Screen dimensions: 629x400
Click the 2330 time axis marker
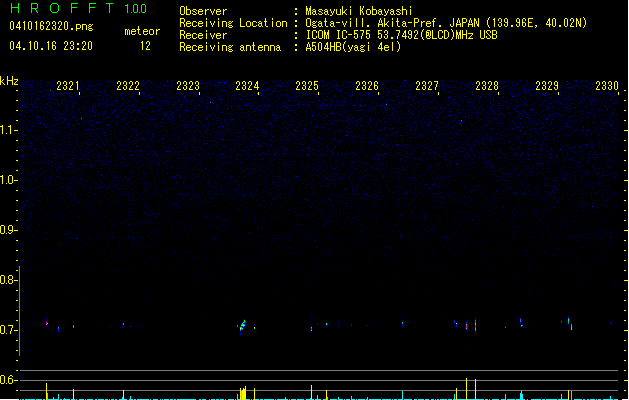pos(607,86)
